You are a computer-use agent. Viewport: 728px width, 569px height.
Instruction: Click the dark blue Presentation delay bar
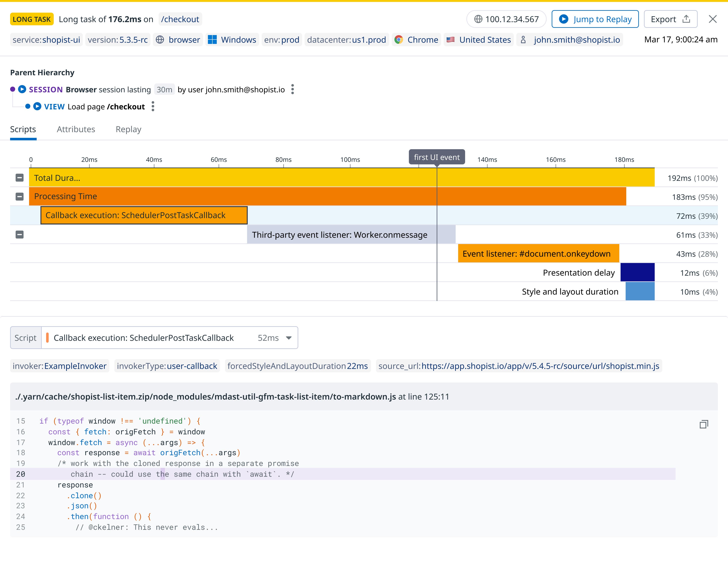point(637,272)
